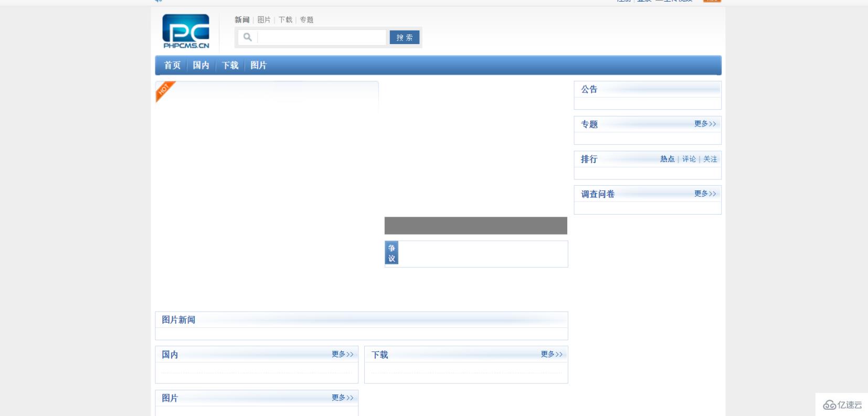
Task: Open 图片 in the navigation bar
Action: tap(259, 65)
